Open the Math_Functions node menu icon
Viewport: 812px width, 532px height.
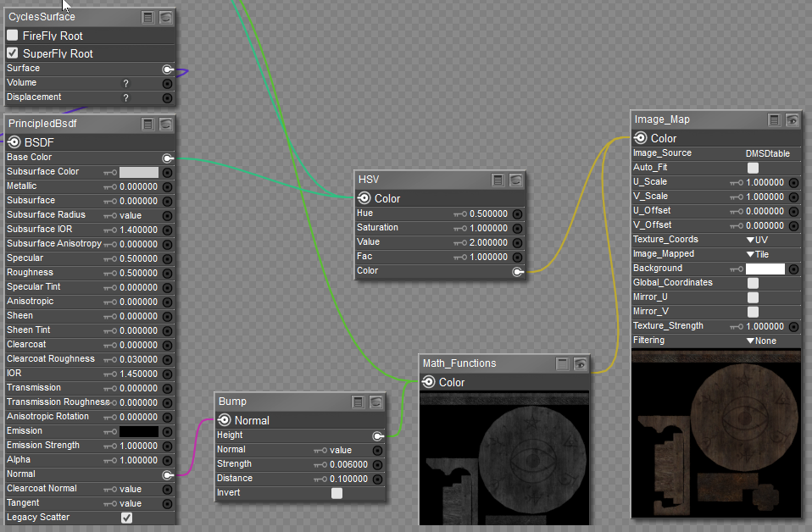563,363
